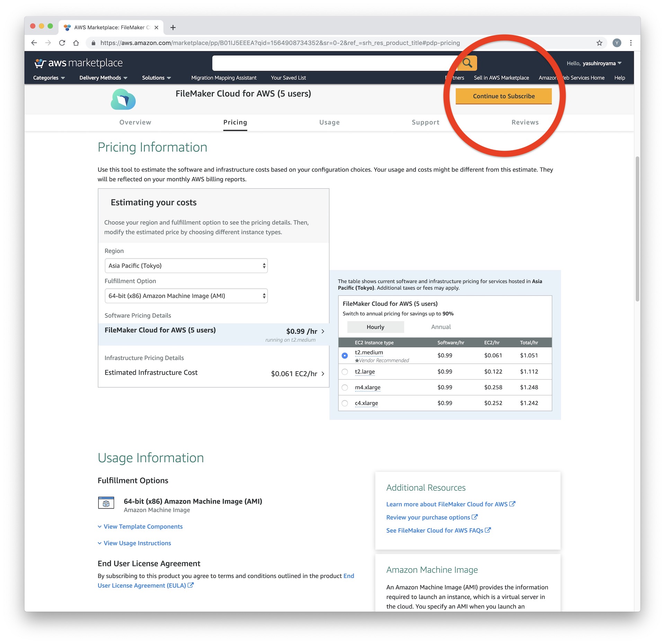
Task: Click the Chrome profile avatar icon
Action: click(617, 43)
